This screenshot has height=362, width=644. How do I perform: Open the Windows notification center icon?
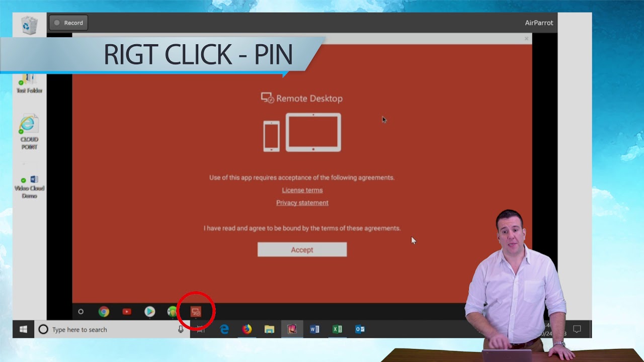[x=577, y=329]
